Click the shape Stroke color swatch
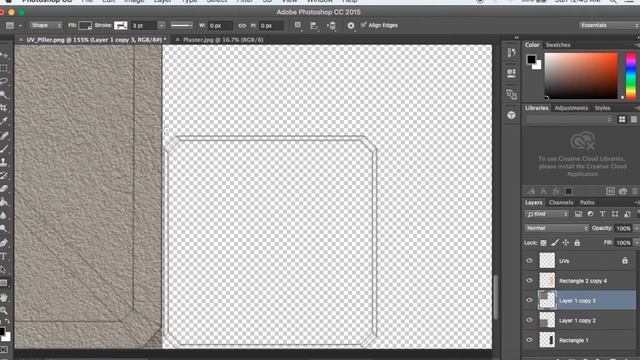The width and height of the screenshot is (640, 360). 120,25
